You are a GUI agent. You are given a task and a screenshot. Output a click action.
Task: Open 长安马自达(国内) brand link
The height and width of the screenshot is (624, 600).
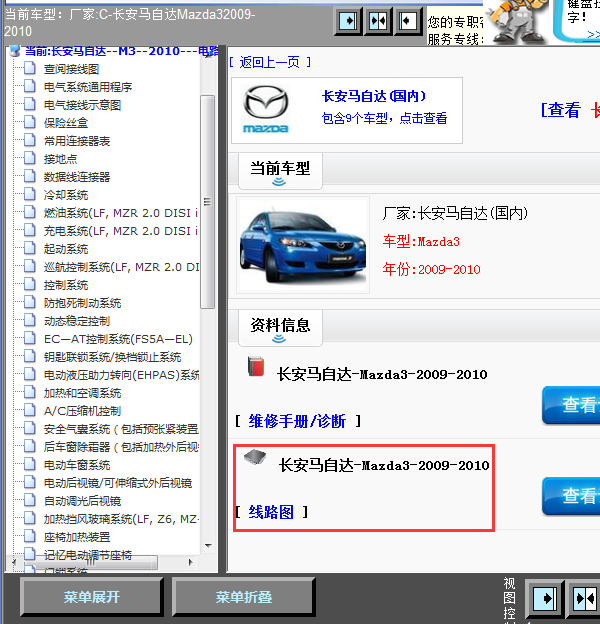(374, 96)
